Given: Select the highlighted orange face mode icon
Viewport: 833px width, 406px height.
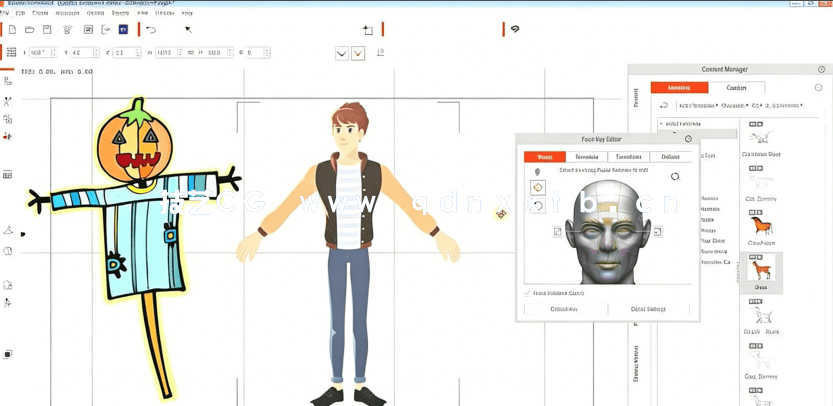Looking at the screenshot, I should tap(538, 188).
